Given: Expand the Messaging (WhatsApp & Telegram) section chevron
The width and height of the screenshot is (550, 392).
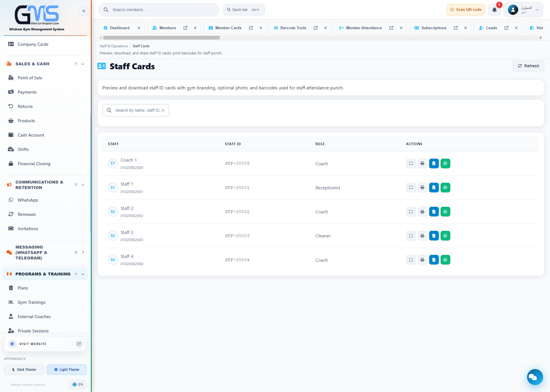Looking at the screenshot, I should [x=83, y=252].
